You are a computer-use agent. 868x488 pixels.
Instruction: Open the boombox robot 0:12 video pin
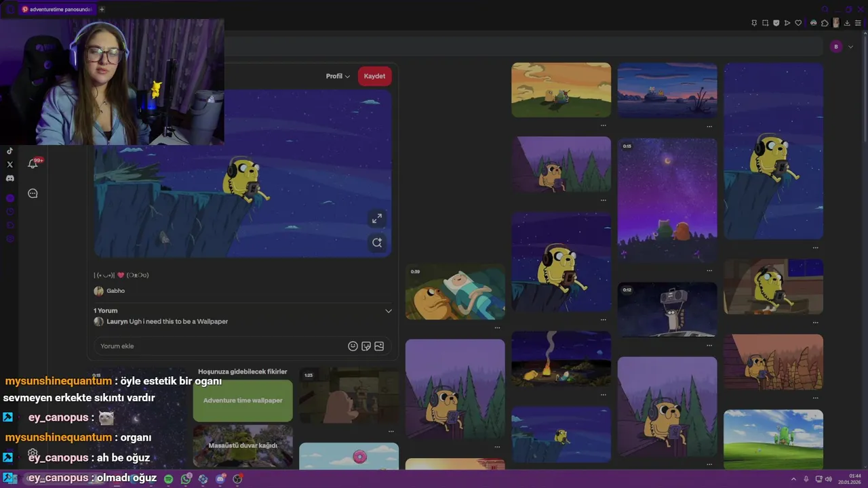tap(667, 309)
